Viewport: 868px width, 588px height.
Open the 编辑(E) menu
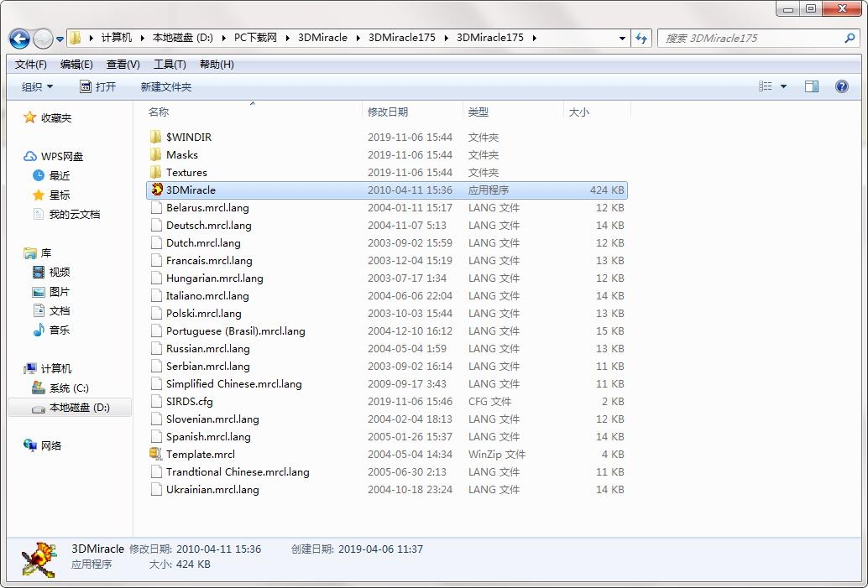point(76,64)
